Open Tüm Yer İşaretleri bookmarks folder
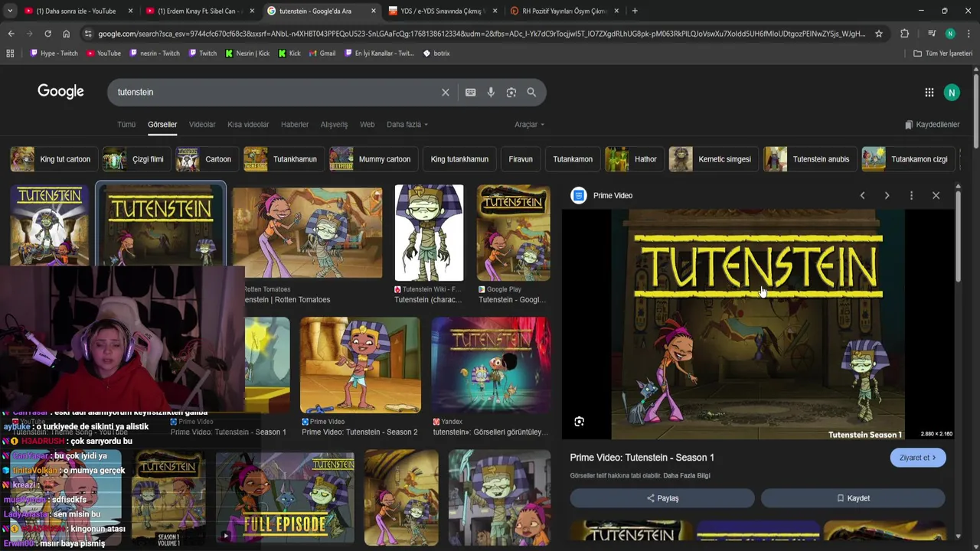 tap(942, 54)
